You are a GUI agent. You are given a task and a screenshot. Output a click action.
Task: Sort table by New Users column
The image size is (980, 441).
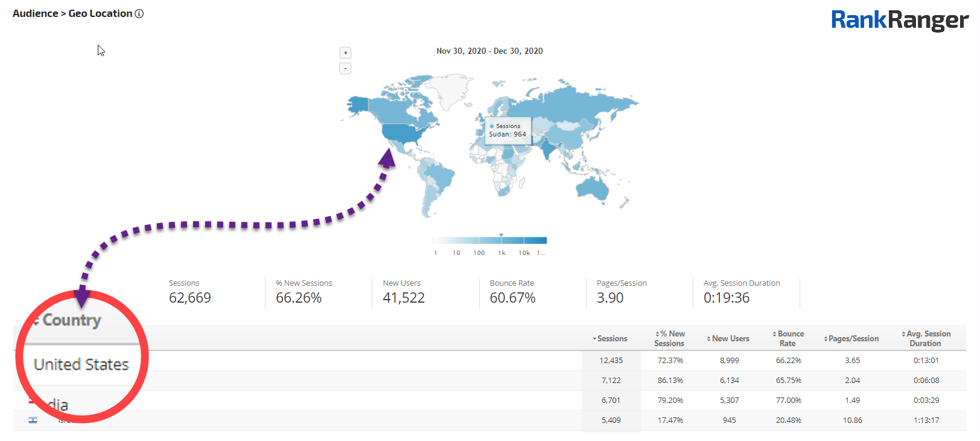coord(729,339)
